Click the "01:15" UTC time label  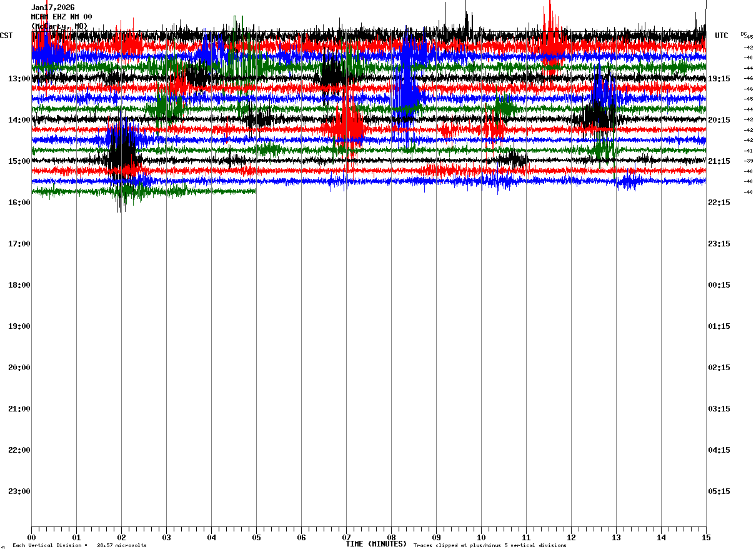click(x=719, y=326)
